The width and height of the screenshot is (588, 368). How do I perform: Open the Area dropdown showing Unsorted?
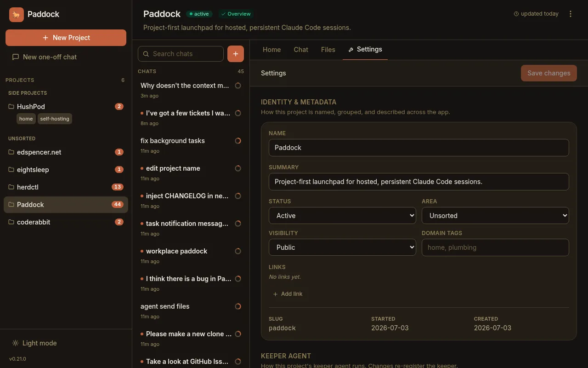[495, 215]
